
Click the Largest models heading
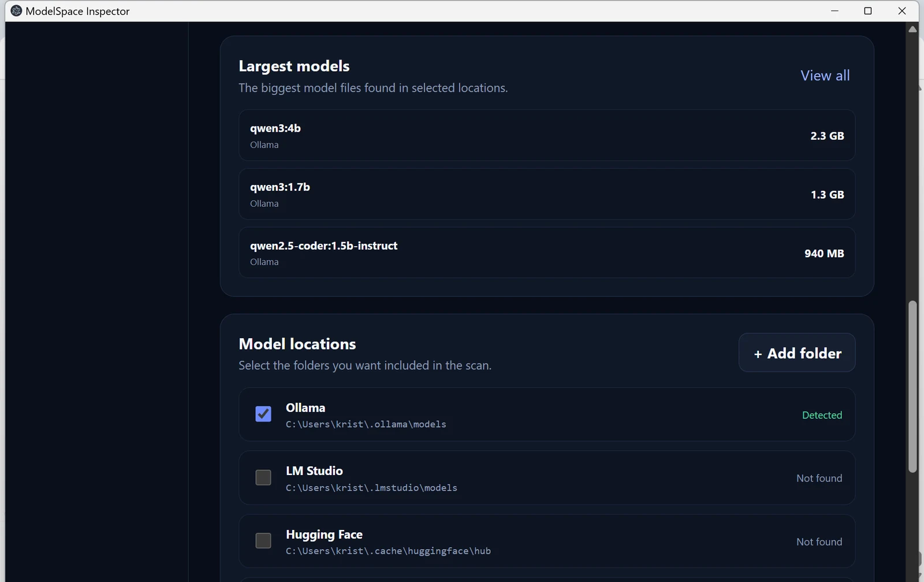(x=294, y=66)
